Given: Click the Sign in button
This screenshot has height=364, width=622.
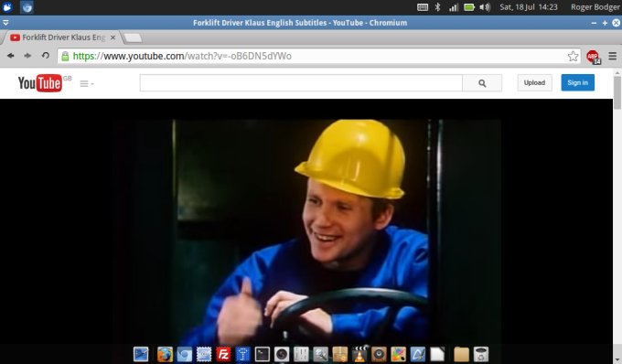Looking at the screenshot, I should (577, 82).
